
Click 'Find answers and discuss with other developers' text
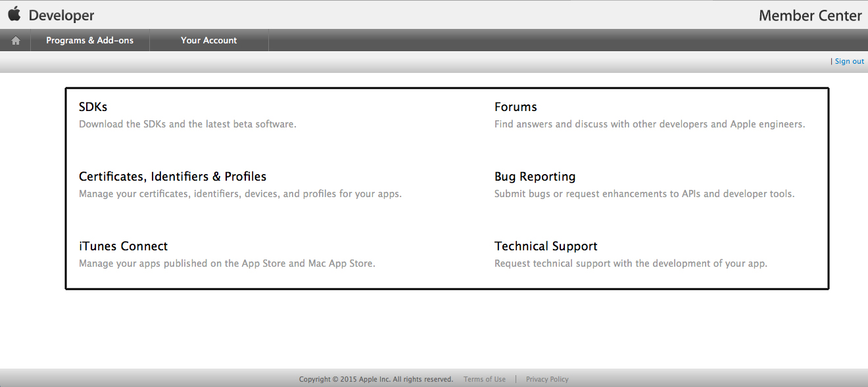click(650, 124)
